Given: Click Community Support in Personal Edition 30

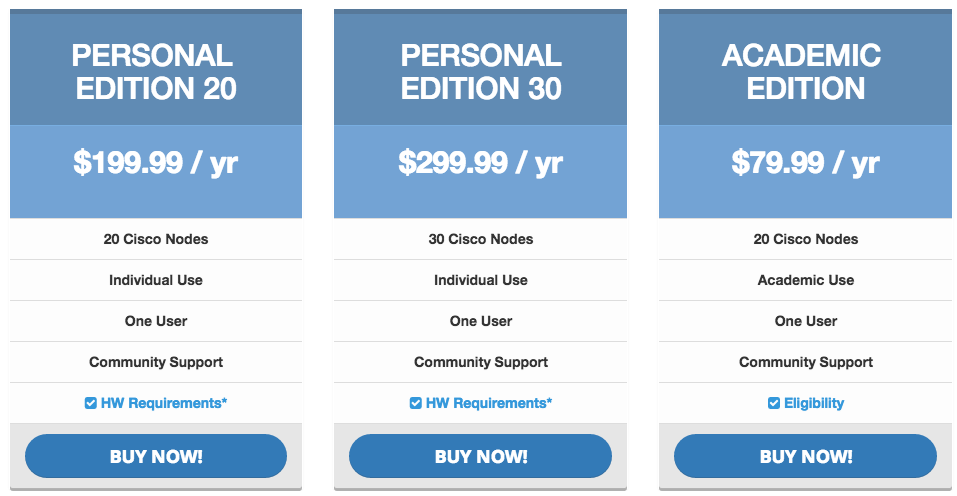Looking at the screenshot, I should tap(481, 362).
